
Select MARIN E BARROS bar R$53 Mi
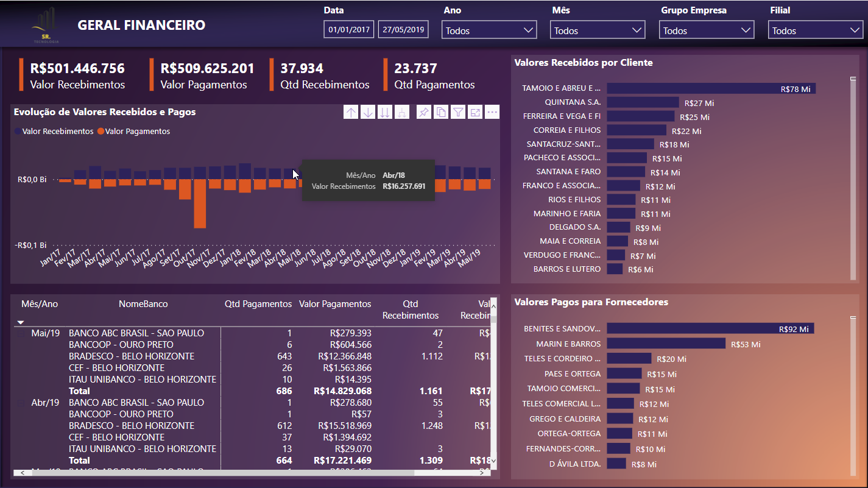pos(666,344)
